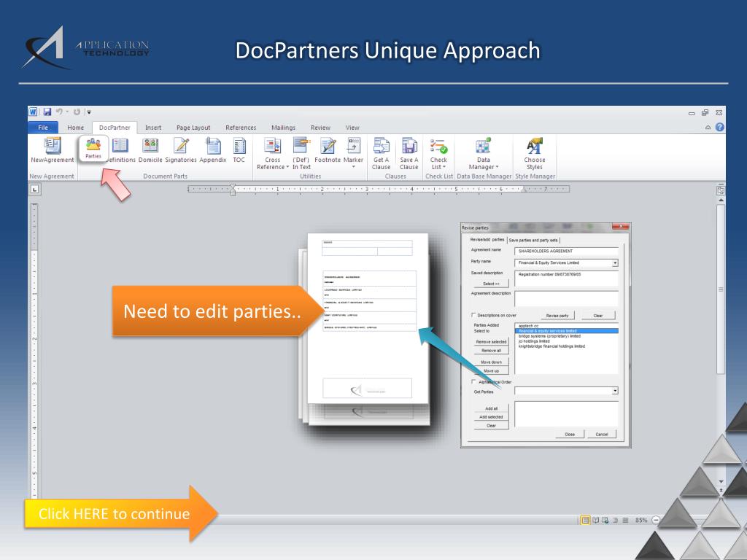Select 'knightsbridge financial holdings limited' in list
Screen dimensions: 747x560
[x=566, y=346]
